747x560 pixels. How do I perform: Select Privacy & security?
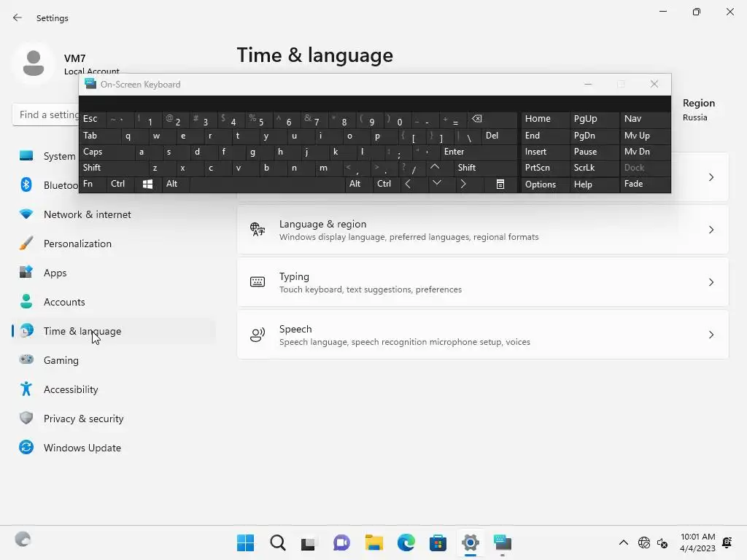tap(113, 419)
